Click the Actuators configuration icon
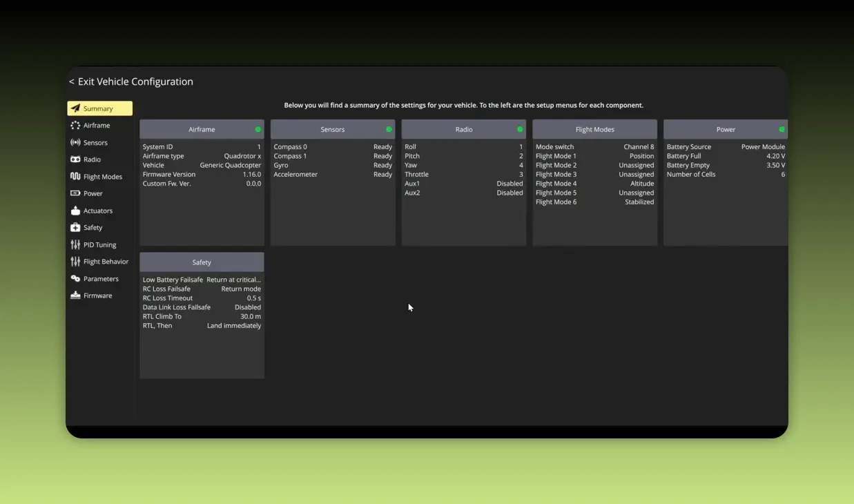Viewport: 854px width, 504px height. (x=76, y=210)
